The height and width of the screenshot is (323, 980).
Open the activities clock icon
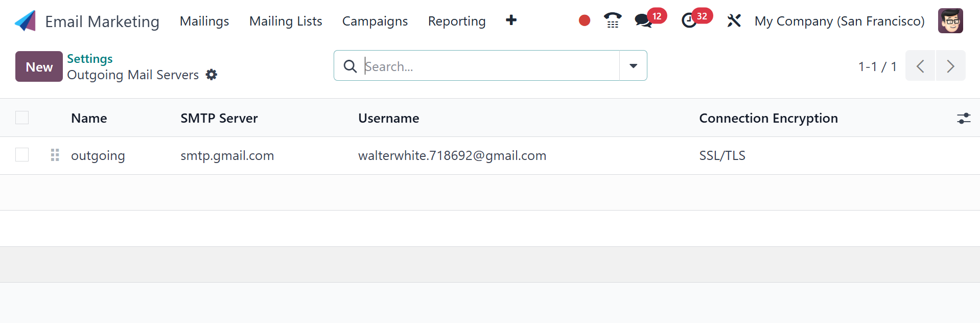pos(689,21)
